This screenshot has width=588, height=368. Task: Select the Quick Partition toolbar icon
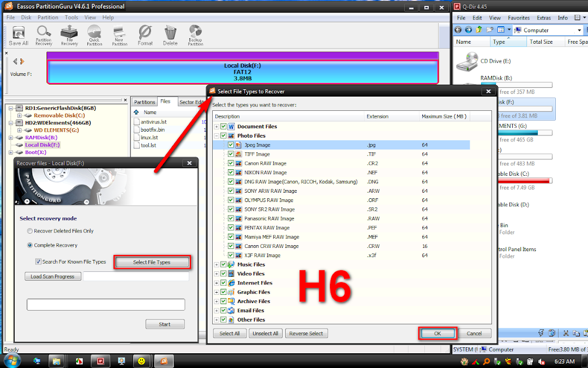(94, 35)
